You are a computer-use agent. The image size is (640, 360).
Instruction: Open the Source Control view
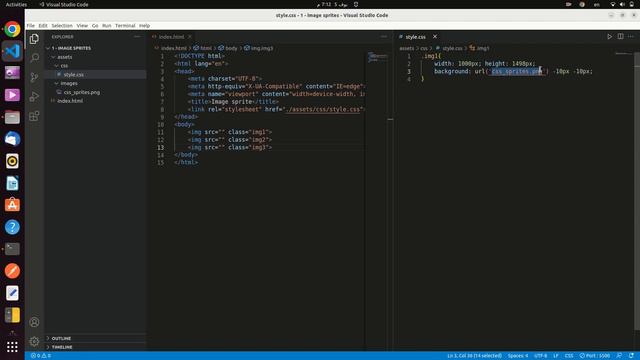tap(34, 77)
